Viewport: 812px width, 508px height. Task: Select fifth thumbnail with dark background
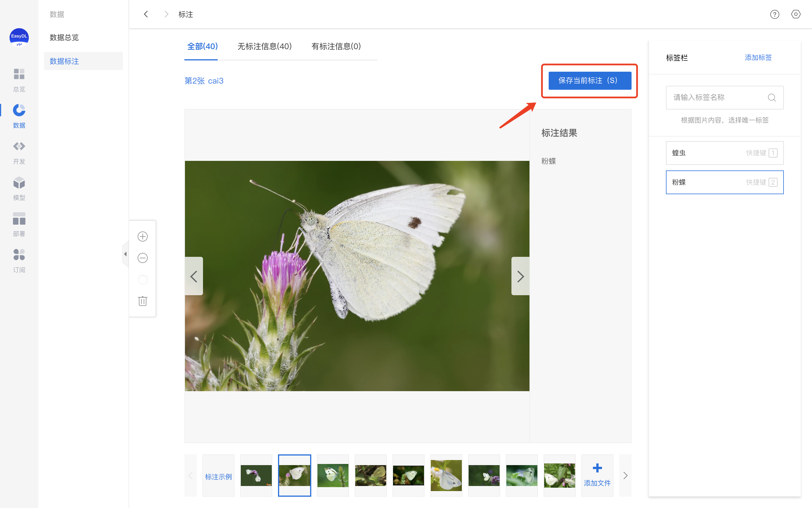pos(408,476)
